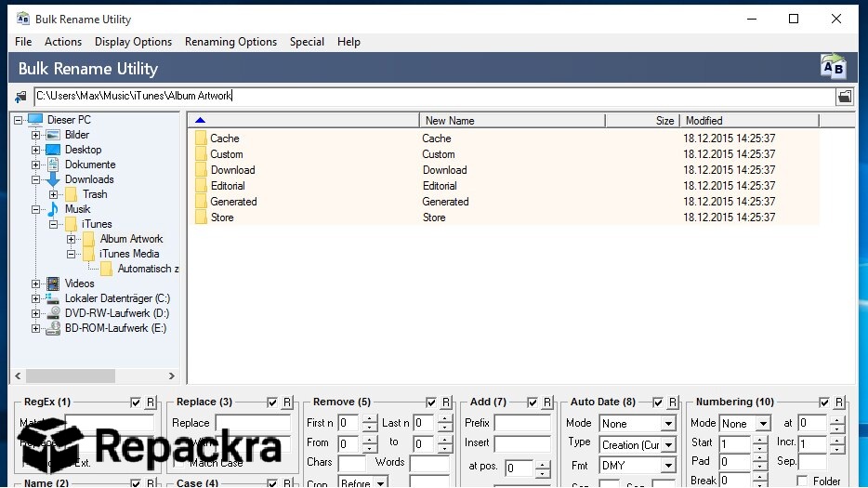The width and height of the screenshot is (868, 488).
Task: Open the File menu
Action: coord(23,42)
